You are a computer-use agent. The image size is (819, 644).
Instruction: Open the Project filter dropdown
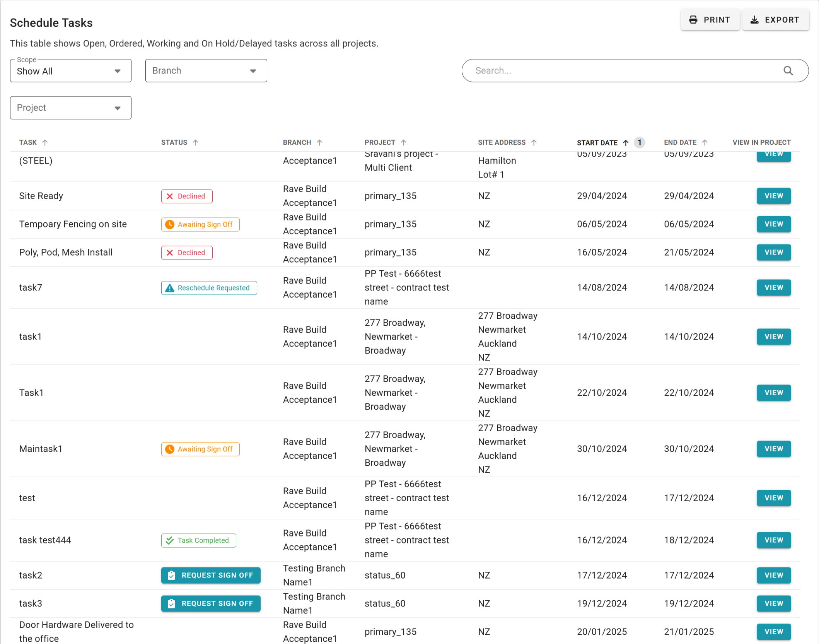pos(71,108)
